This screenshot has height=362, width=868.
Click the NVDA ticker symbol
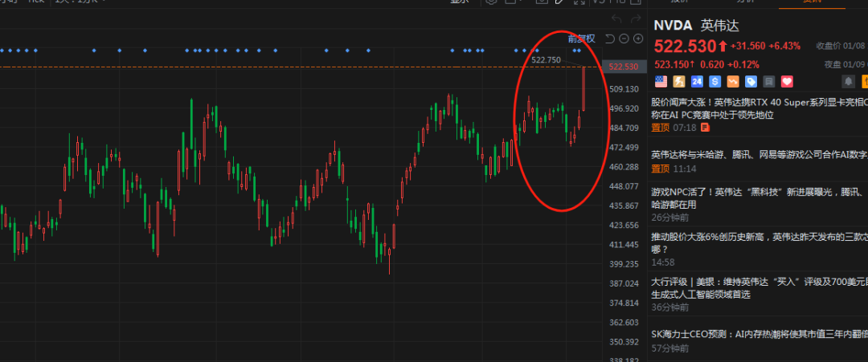(x=674, y=26)
